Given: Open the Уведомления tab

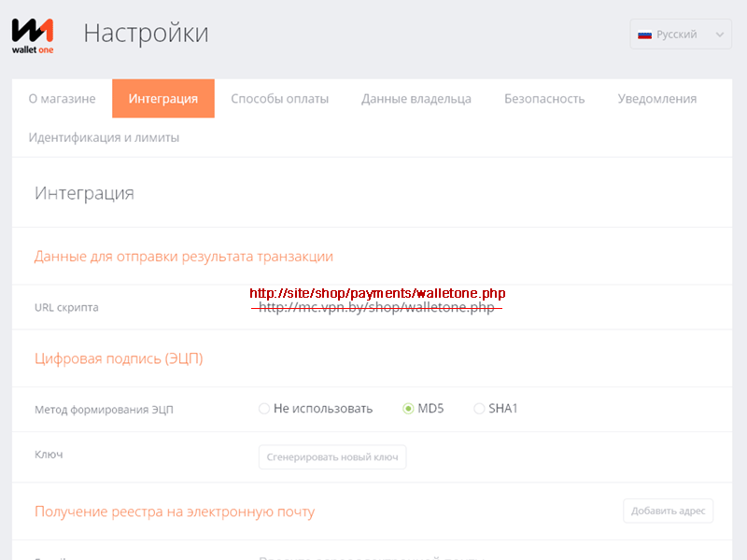Looking at the screenshot, I should pyautogui.click(x=657, y=99).
